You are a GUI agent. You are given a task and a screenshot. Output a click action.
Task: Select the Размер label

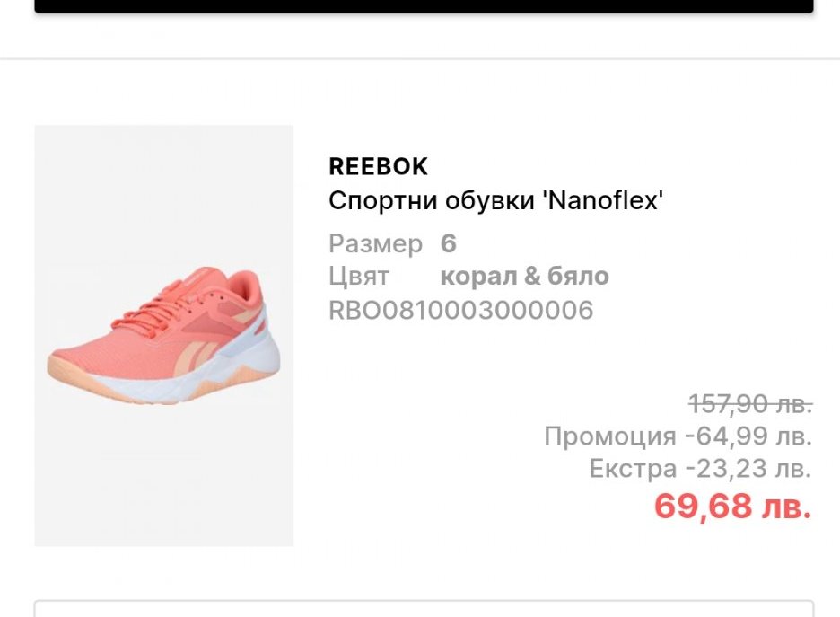(x=375, y=243)
